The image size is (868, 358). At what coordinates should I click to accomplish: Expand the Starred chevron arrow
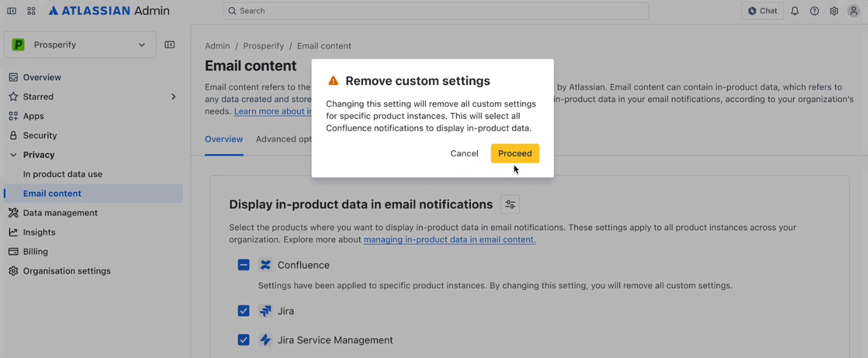click(173, 96)
